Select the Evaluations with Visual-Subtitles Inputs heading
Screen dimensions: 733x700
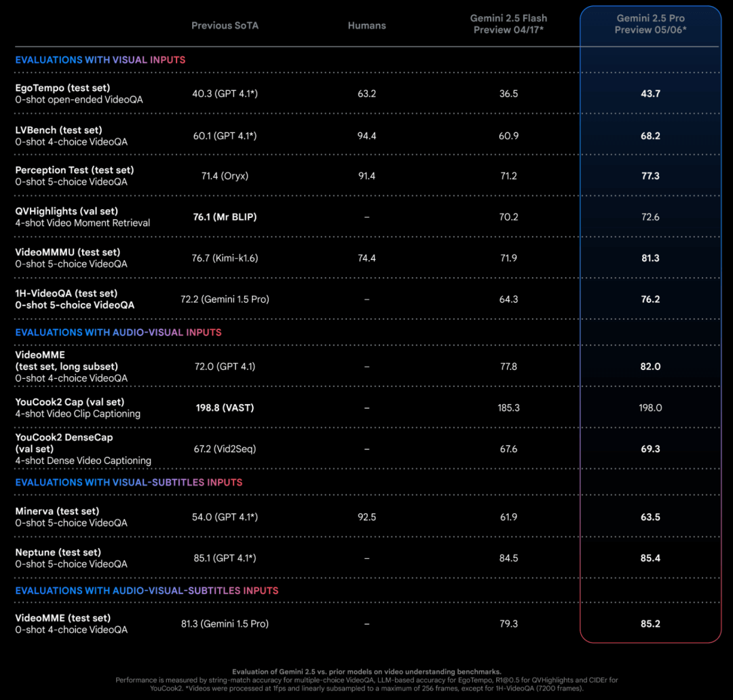(128, 483)
